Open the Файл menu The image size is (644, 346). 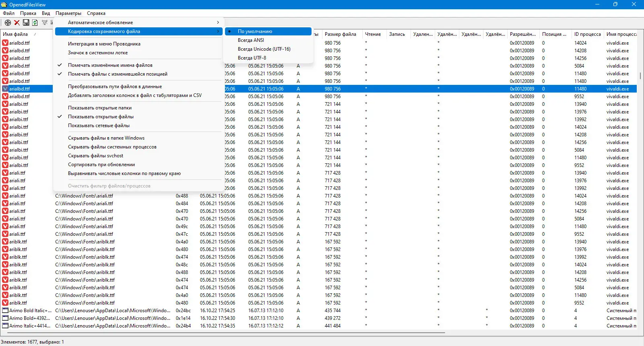click(x=8, y=13)
